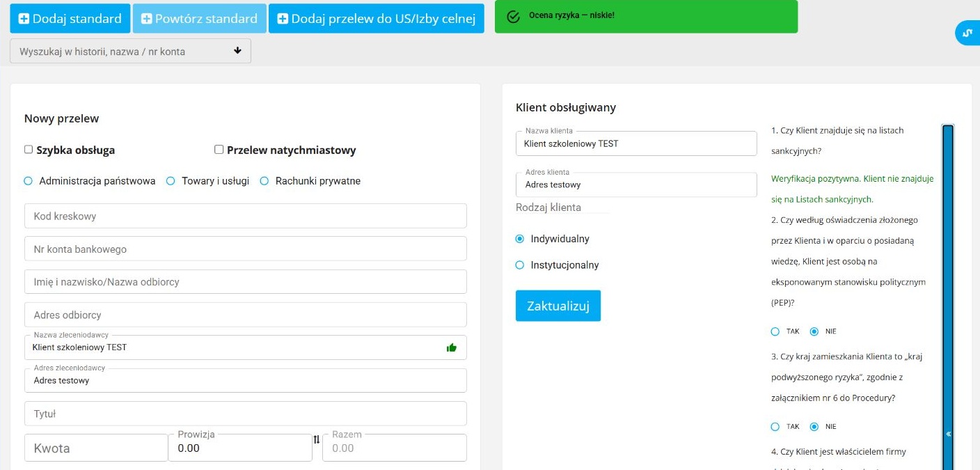Click the Nazwa klienta field
This screenshot has height=470, width=980.
click(636, 143)
